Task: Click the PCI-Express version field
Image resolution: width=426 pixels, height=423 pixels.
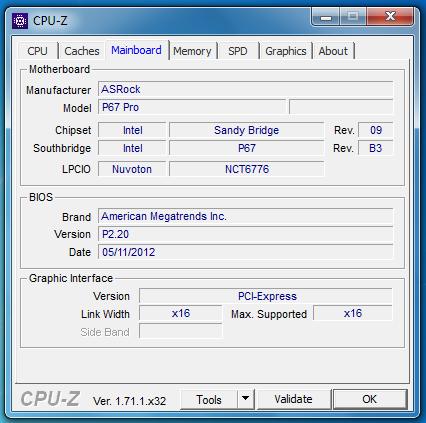Action: 266,296
